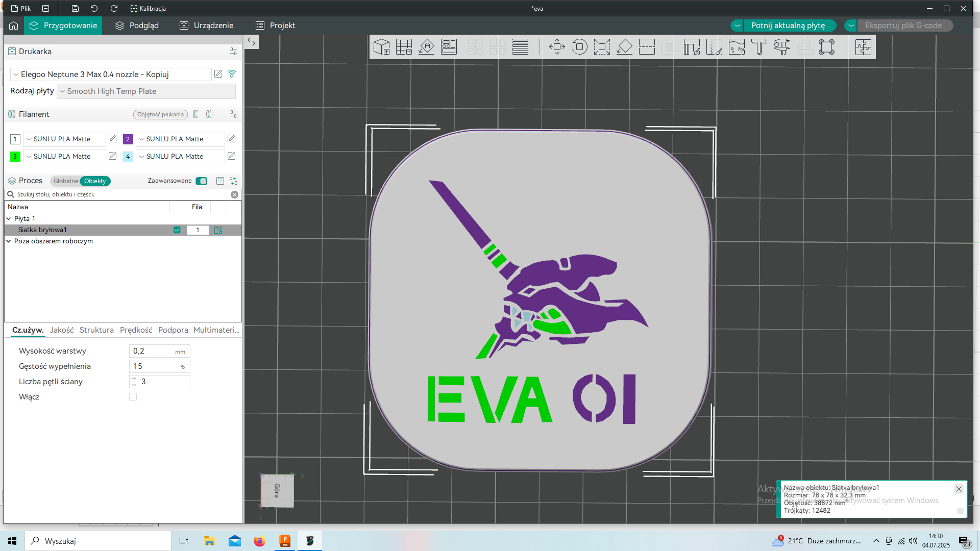Activate the Cut tool
980x551 pixels.
[647, 47]
